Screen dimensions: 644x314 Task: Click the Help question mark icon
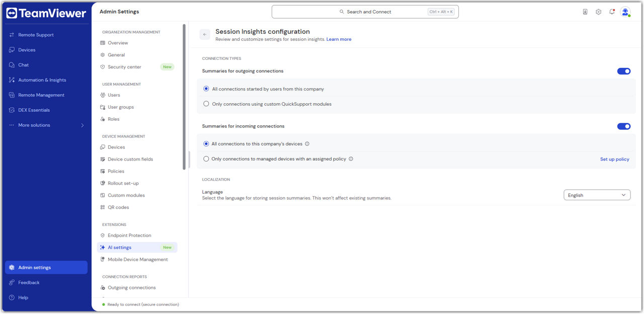pos(12,298)
